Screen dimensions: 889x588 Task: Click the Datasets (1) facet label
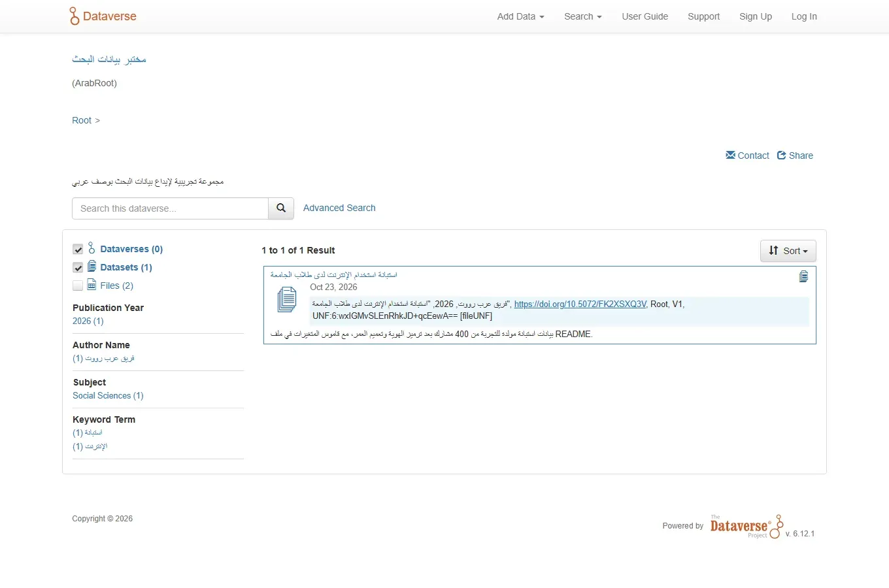coord(126,267)
